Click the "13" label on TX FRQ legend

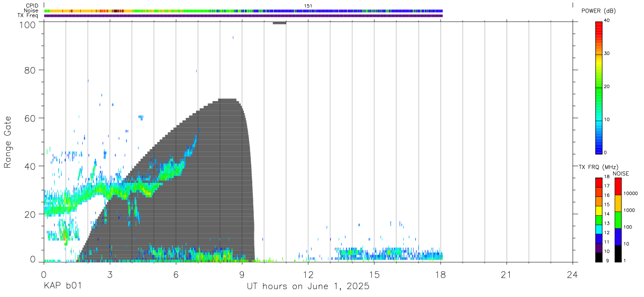[x=606, y=223]
